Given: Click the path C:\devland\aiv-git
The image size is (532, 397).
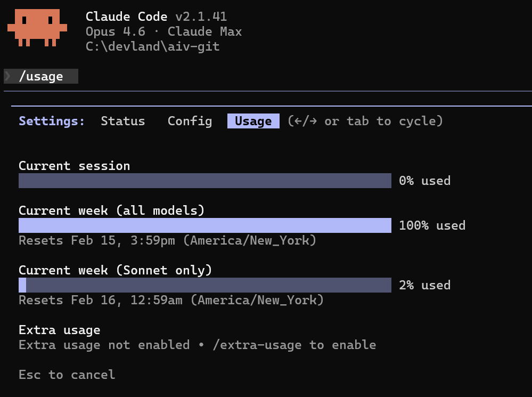Looking at the screenshot, I should pyautogui.click(x=153, y=46).
